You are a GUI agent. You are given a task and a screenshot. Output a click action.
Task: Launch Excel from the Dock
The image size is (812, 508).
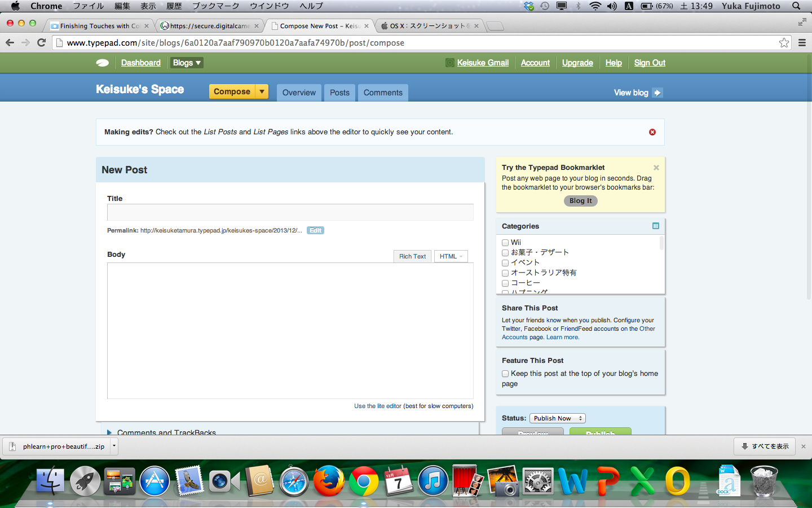pos(643,481)
